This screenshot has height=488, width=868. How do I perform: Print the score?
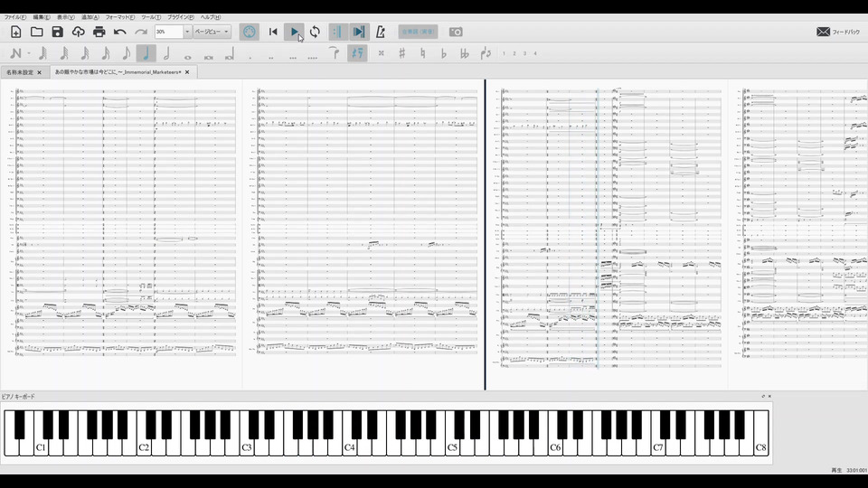click(x=99, y=33)
